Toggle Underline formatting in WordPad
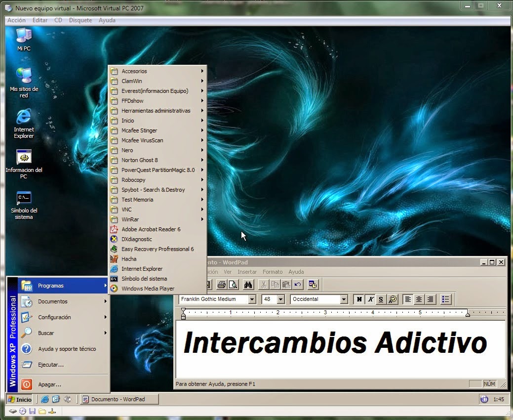The height and width of the screenshot is (420, 513). [x=381, y=299]
